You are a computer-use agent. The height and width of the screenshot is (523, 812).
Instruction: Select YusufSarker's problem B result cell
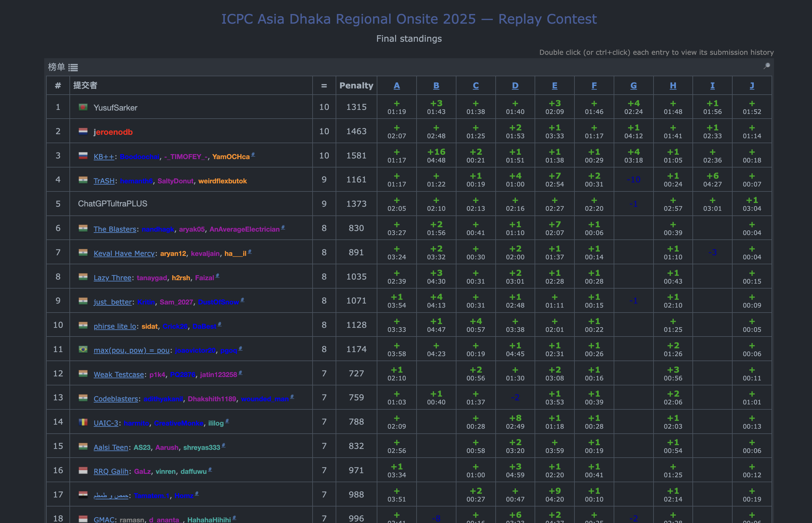436,107
